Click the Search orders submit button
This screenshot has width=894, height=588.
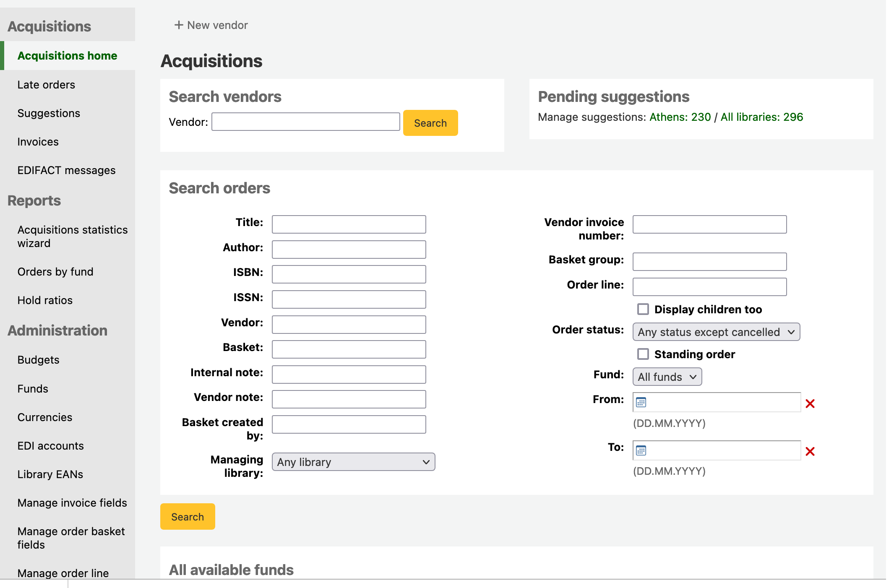(x=187, y=517)
